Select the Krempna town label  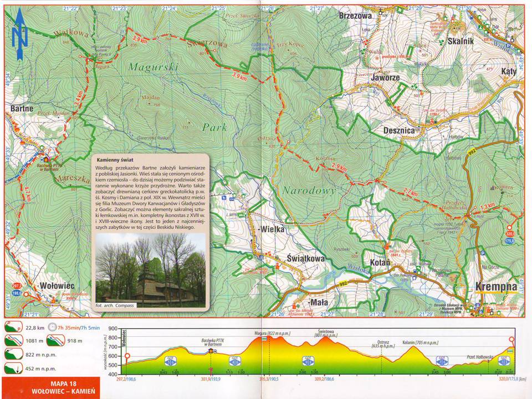(x=496, y=287)
